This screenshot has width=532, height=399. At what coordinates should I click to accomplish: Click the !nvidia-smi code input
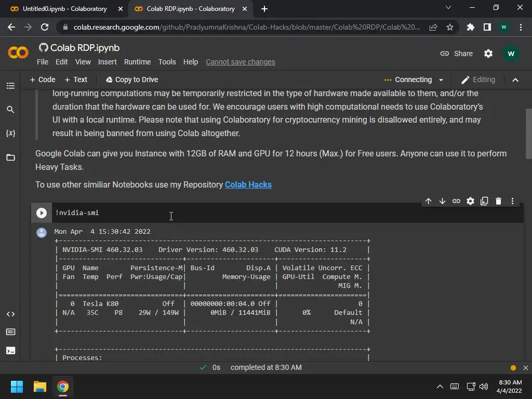(287, 212)
